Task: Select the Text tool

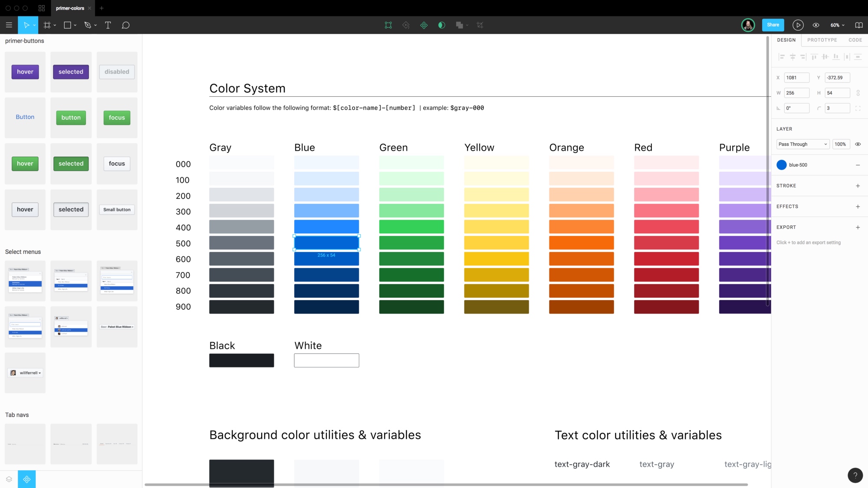Action: click(x=108, y=25)
